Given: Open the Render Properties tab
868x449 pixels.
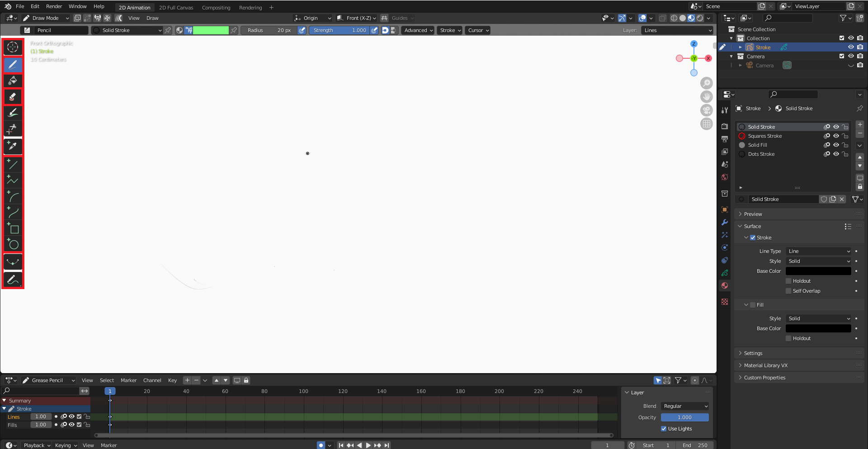Looking at the screenshot, I should click(725, 126).
